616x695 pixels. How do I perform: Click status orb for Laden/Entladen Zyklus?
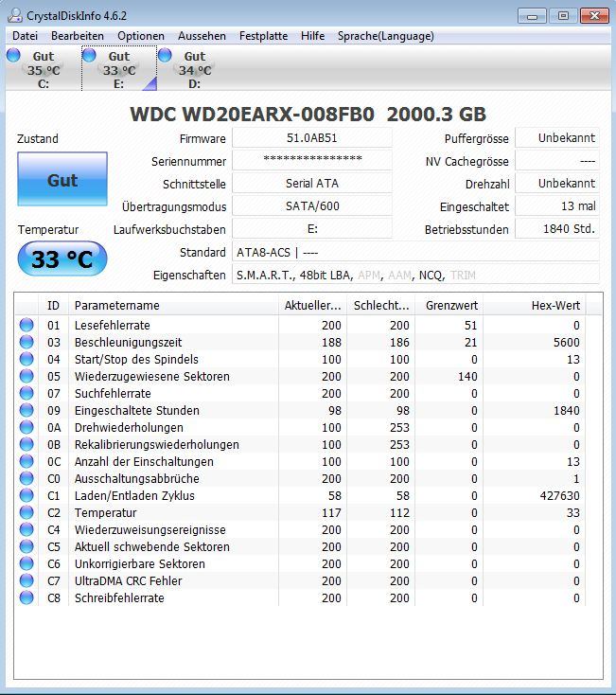(26, 495)
